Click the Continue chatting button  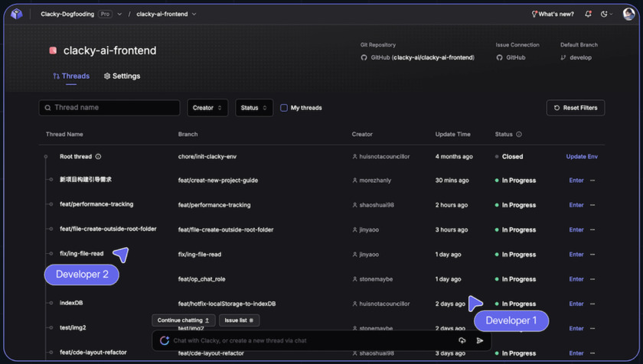tap(184, 320)
